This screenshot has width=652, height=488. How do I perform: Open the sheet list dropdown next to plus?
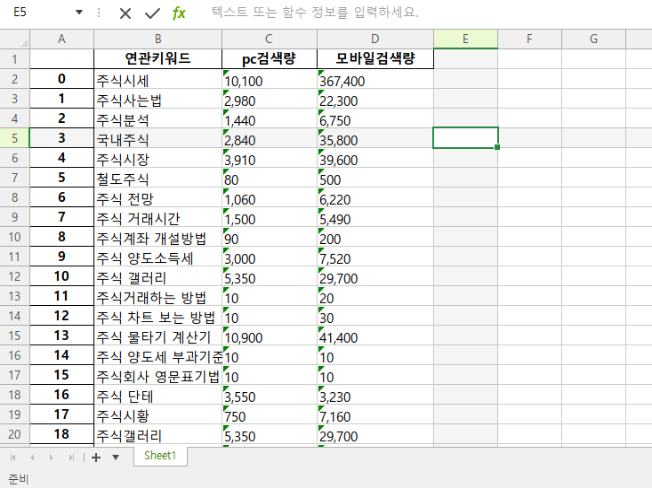[116, 457]
